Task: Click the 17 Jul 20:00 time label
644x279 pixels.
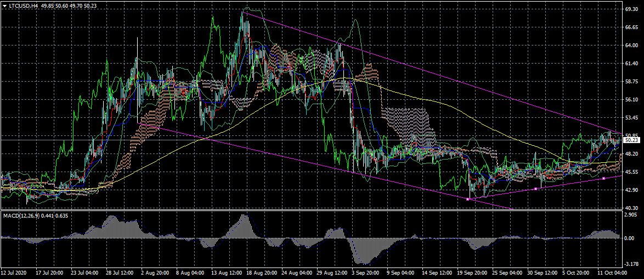Action: coord(49,272)
